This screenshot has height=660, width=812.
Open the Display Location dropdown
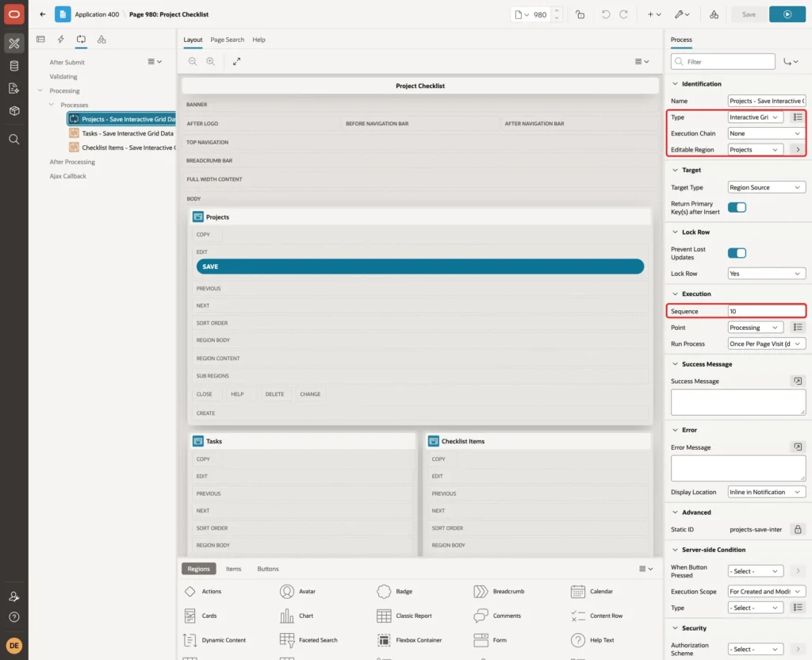pyautogui.click(x=767, y=492)
